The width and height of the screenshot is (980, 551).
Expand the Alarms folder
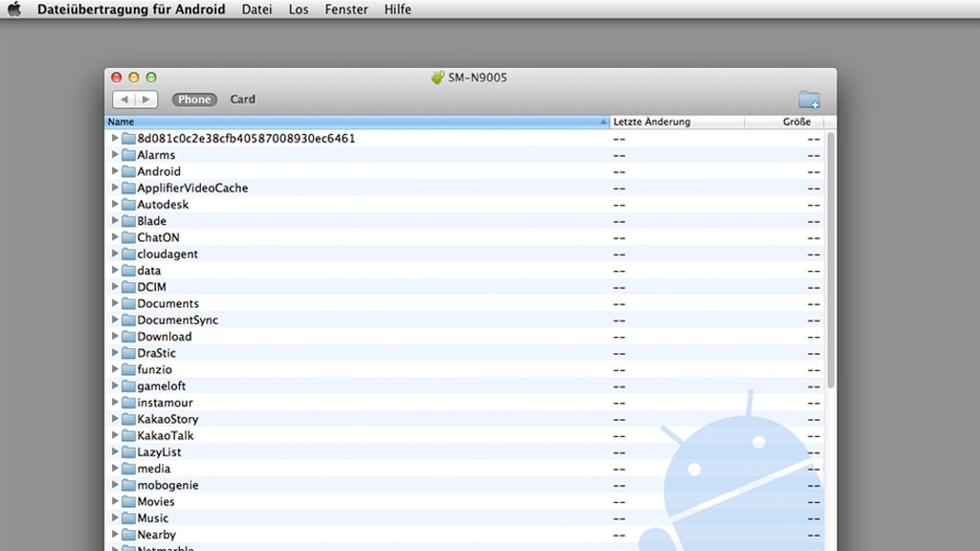click(115, 154)
